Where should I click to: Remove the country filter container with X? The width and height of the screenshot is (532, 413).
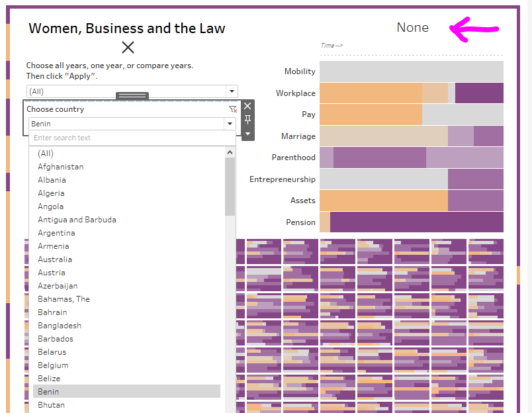[x=247, y=106]
